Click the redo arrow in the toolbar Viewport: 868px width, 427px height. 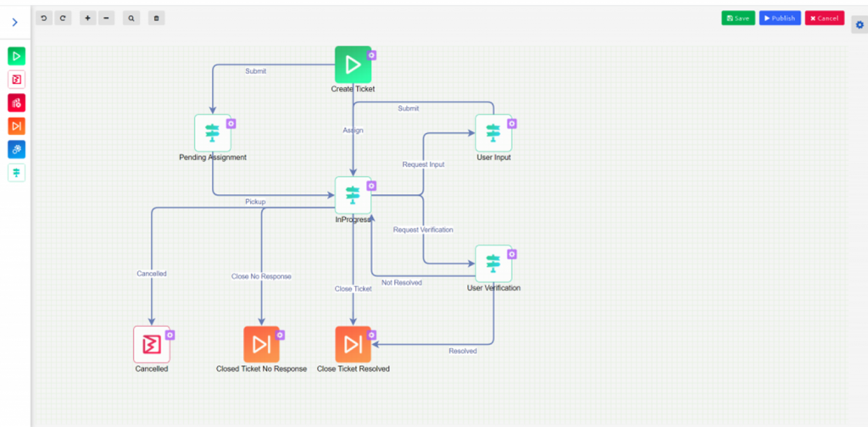pyautogui.click(x=63, y=19)
